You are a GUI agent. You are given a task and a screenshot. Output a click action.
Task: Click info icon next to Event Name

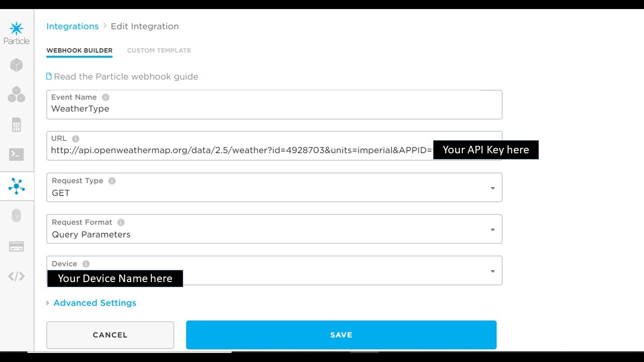[x=106, y=97]
